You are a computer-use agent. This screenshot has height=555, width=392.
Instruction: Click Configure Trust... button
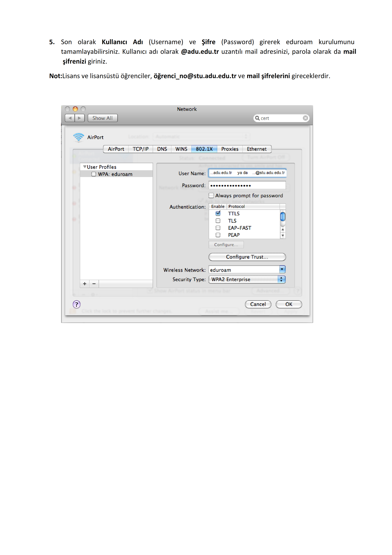point(247,257)
